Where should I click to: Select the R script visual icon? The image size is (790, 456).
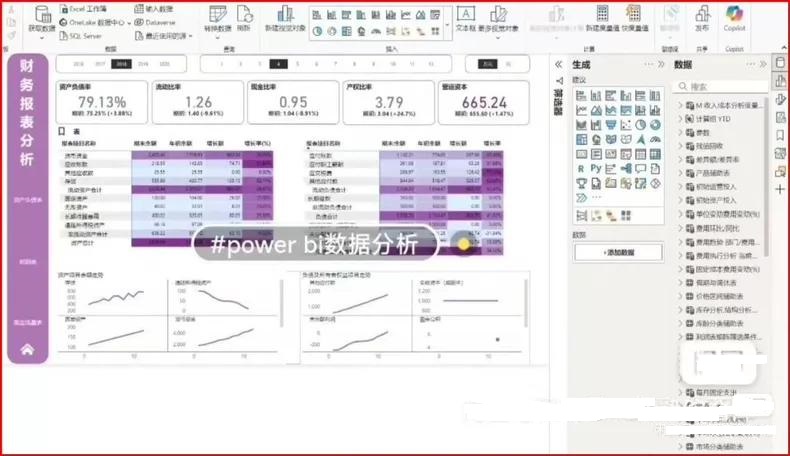580,168
